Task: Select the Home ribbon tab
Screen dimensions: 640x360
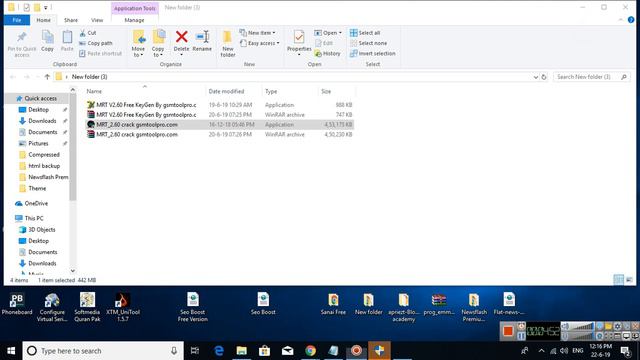Action: tap(44, 20)
